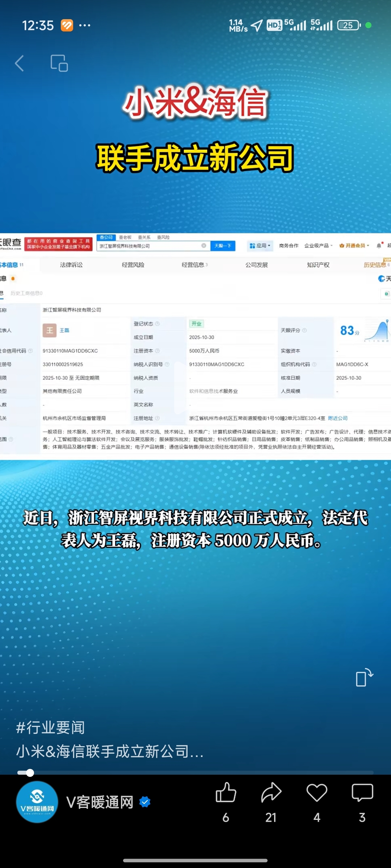The image size is (391, 868).
Task: Tap the thumbs-up like icon
Action: click(x=226, y=792)
